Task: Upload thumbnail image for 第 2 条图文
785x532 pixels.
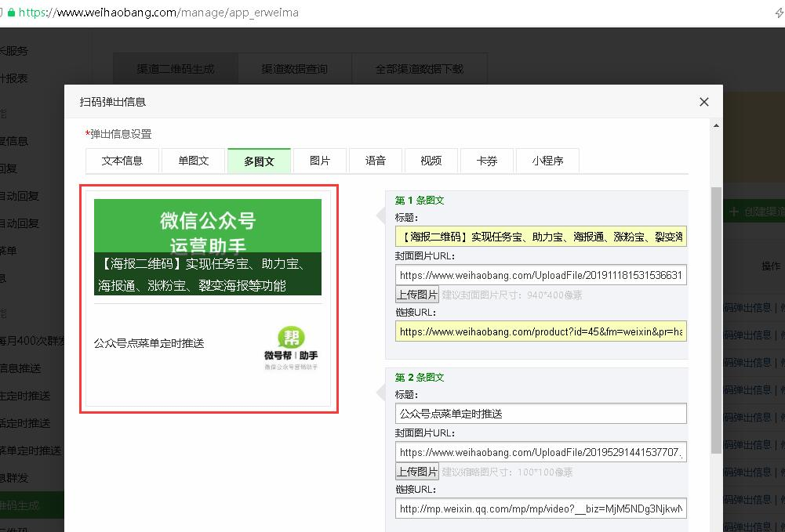Action: [417, 472]
